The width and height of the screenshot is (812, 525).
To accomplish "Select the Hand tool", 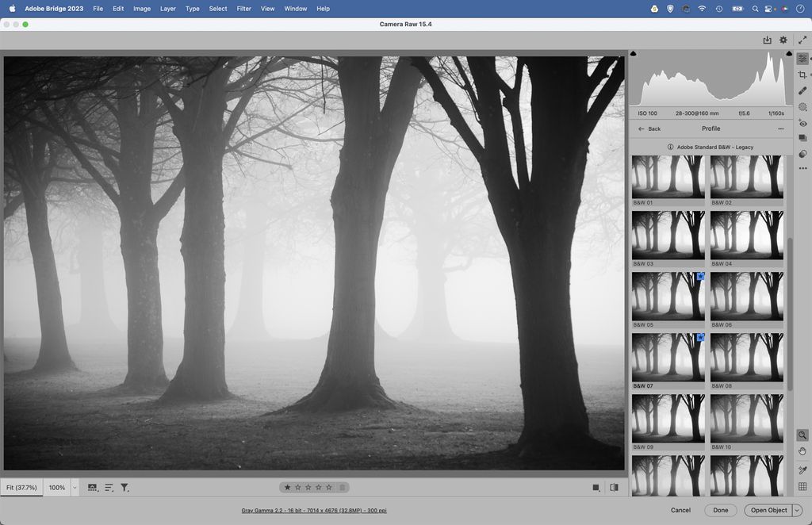I will click(802, 450).
